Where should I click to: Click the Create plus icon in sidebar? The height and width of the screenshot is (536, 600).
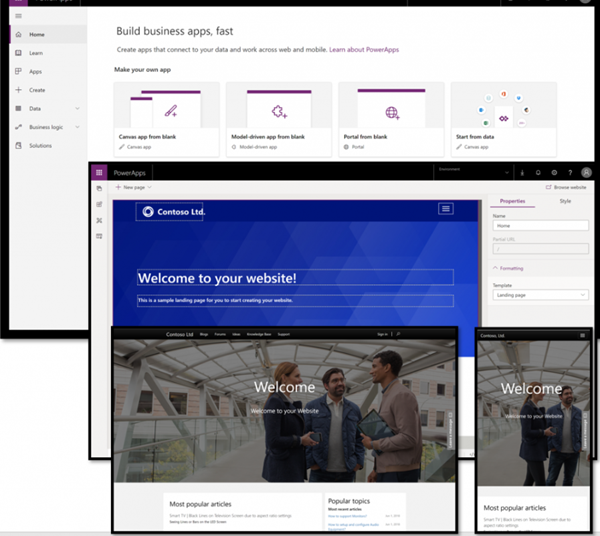click(x=18, y=90)
